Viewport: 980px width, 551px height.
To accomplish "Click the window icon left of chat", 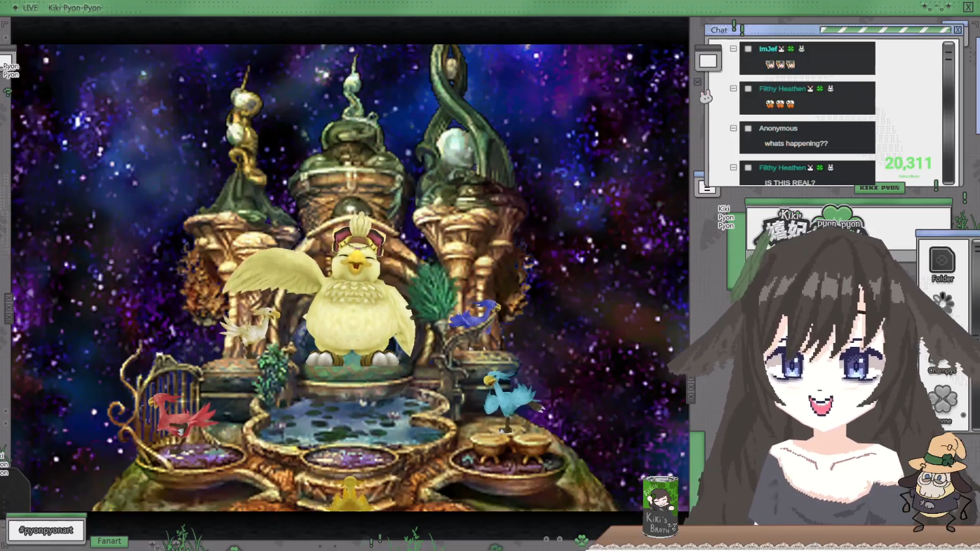I will click(x=707, y=61).
